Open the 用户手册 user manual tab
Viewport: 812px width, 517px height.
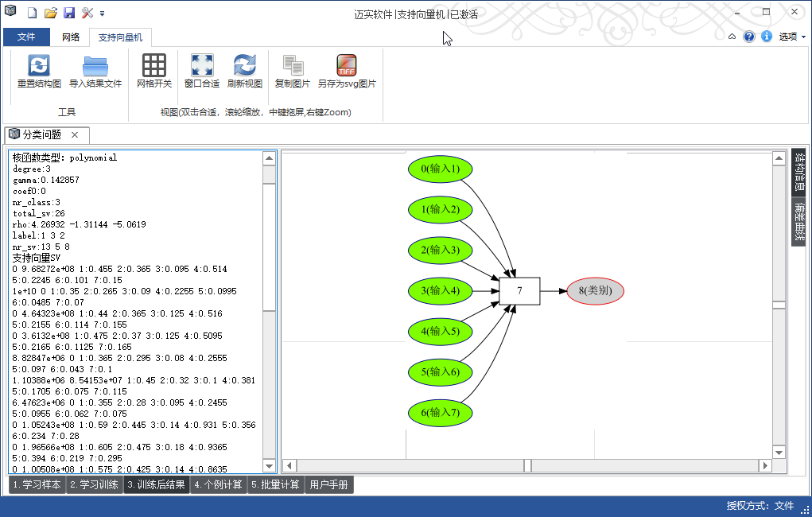pos(328,484)
